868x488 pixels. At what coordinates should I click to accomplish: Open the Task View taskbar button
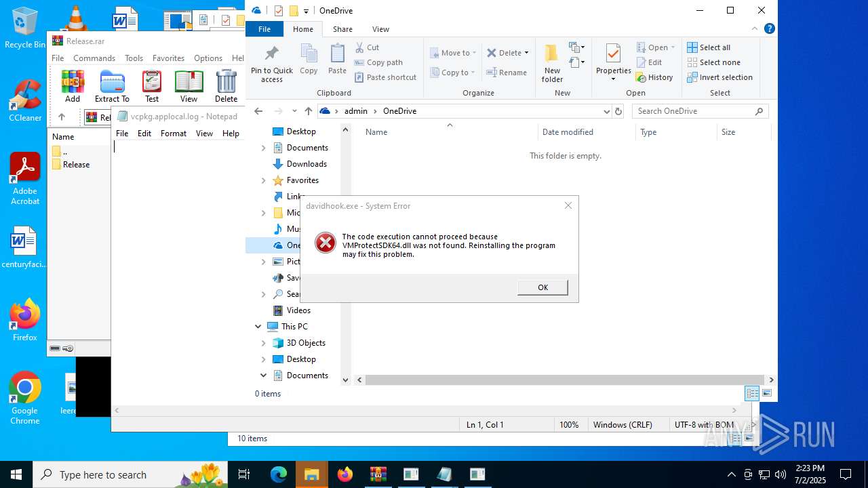click(x=245, y=474)
